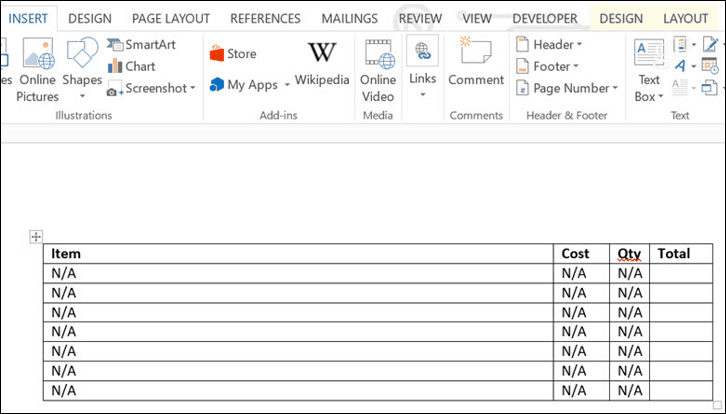Click the table resize handle corner
Screen dimensions: 726x414
tap(717, 405)
